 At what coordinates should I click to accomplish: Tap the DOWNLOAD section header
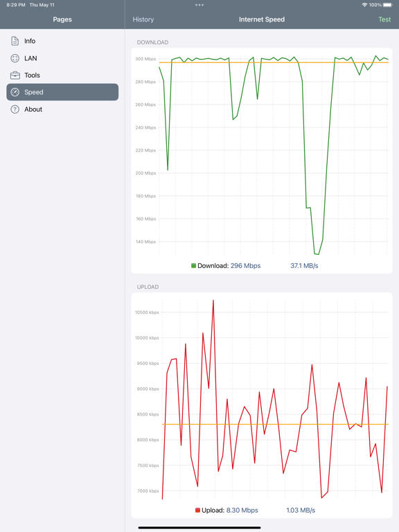click(x=152, y=42)
